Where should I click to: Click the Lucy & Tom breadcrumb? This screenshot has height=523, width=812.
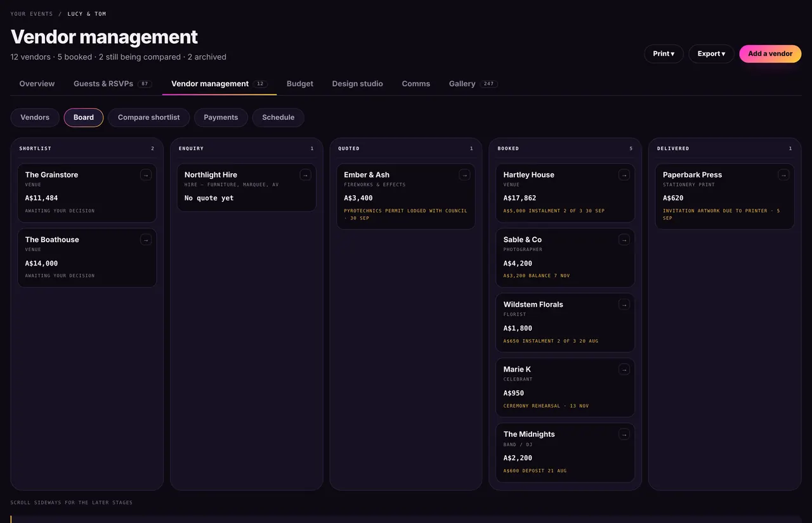click(x=87, y=14)
